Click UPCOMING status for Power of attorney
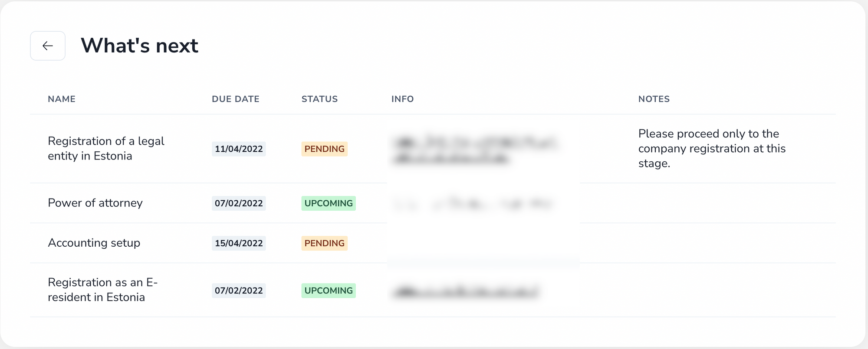The width and height of the screenshot is (868, 349). 329,203
